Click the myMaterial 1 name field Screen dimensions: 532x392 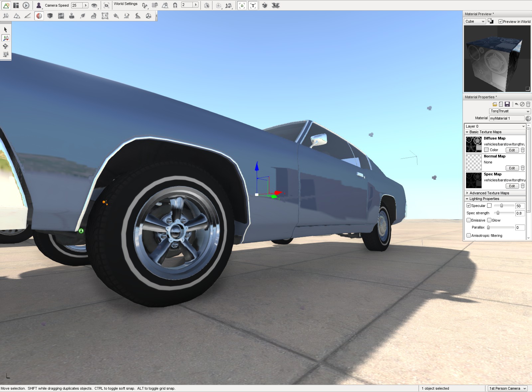[507, 118]
